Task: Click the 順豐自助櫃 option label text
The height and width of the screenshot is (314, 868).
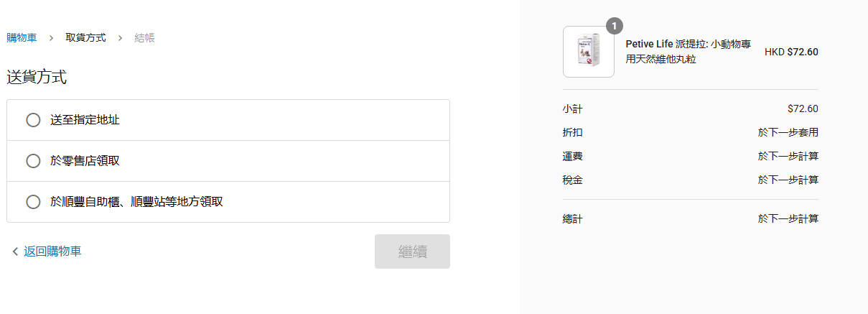Action: (x=136, y=202)
